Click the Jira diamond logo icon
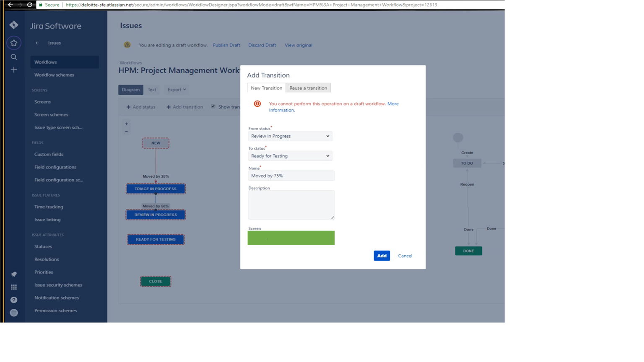The image size is (644, 362). click(x=14, y=25)
